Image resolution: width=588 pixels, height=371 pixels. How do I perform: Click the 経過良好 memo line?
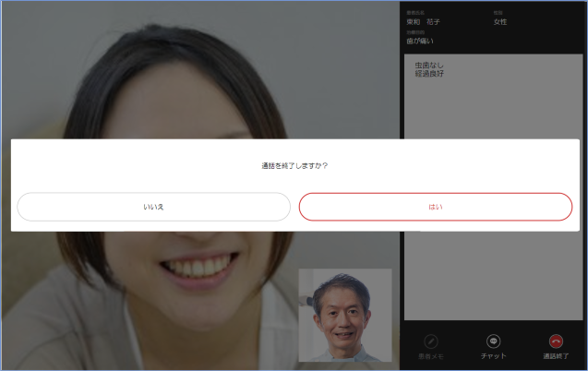tap(429, 74)
